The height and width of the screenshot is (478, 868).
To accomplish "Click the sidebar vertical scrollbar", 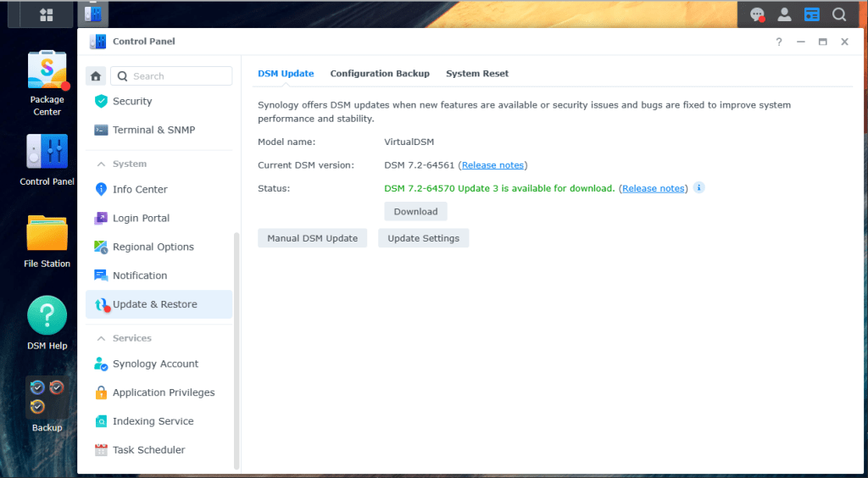I will click(237, 351).
